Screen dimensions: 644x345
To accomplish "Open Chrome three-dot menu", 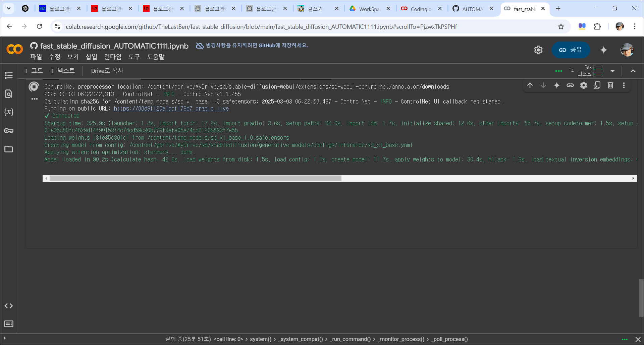I will tap(635, 26).
